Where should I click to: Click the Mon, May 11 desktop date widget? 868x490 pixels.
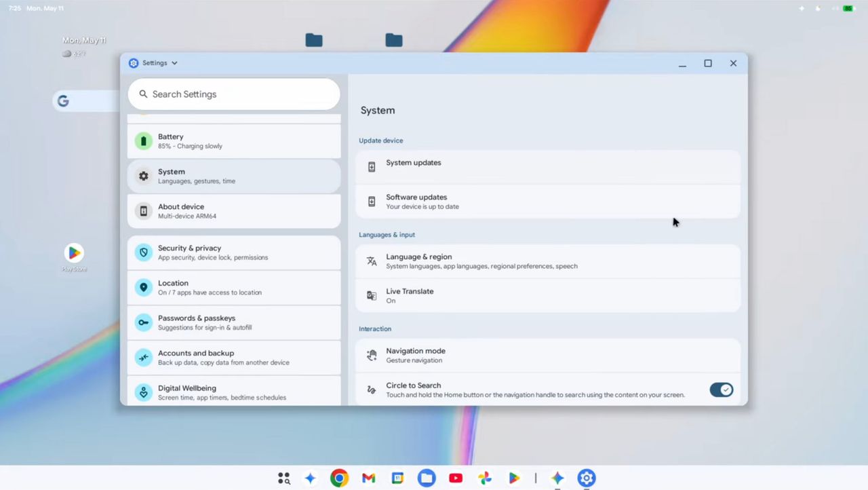84,41
